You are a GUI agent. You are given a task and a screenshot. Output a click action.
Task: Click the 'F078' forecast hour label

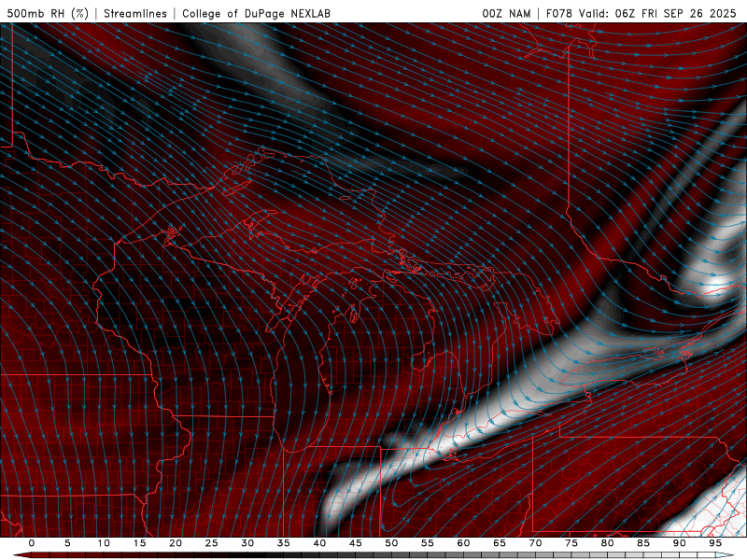tap(558, 13)
